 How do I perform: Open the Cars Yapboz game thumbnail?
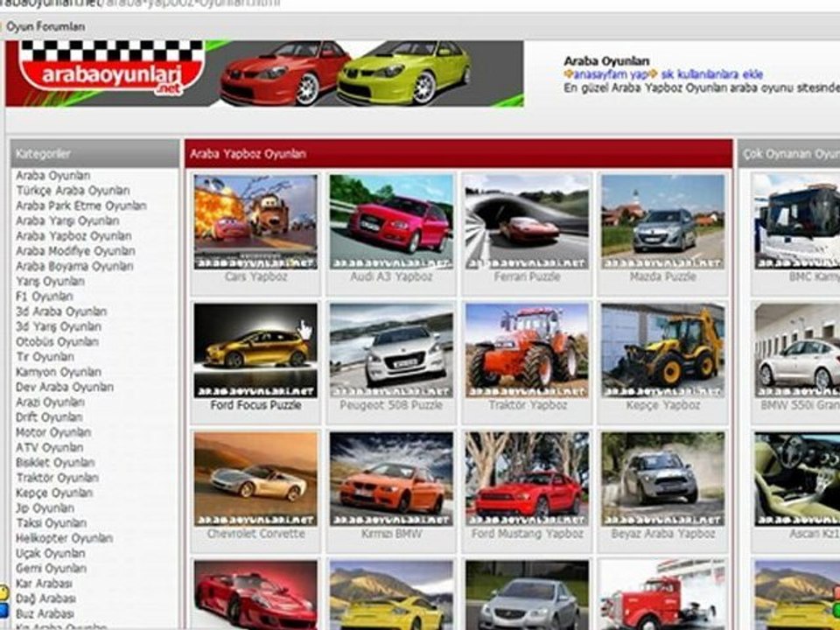click(255, 221)
